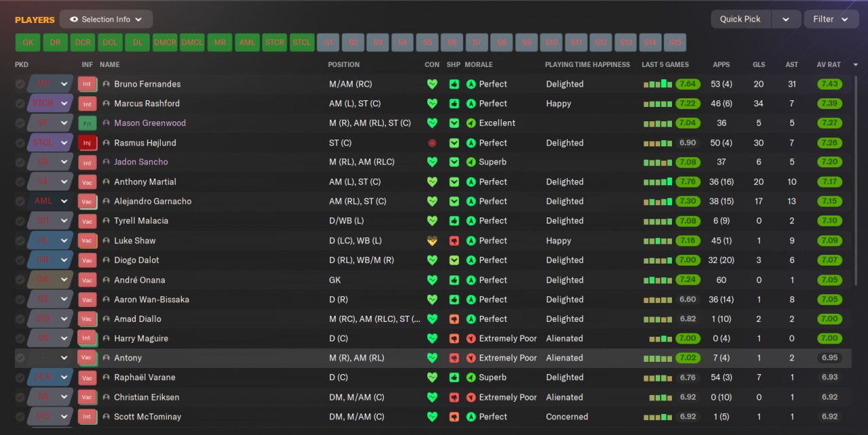Toggle the selection check for Scott McTominay
Screen dimensions: 868x435
point(20,417)
